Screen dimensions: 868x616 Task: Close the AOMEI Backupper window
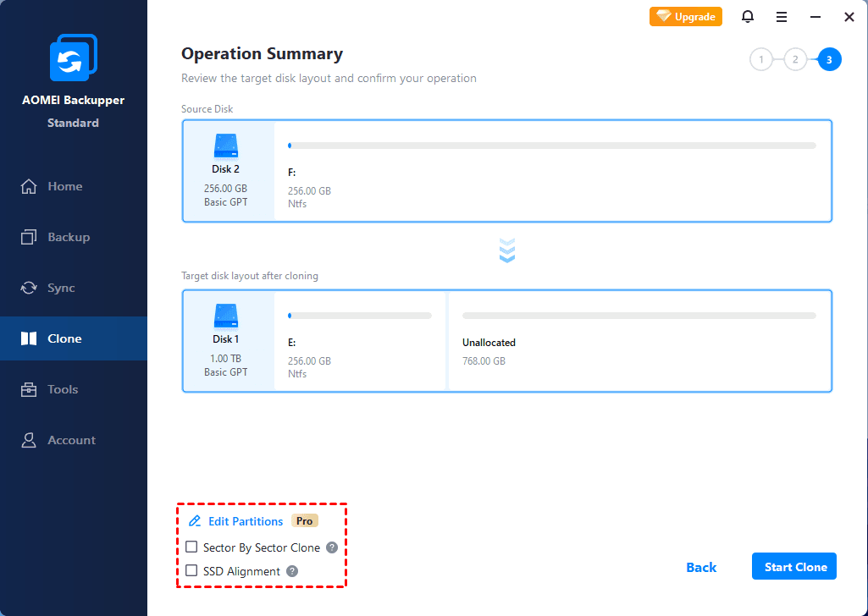[x=849, y=17]
